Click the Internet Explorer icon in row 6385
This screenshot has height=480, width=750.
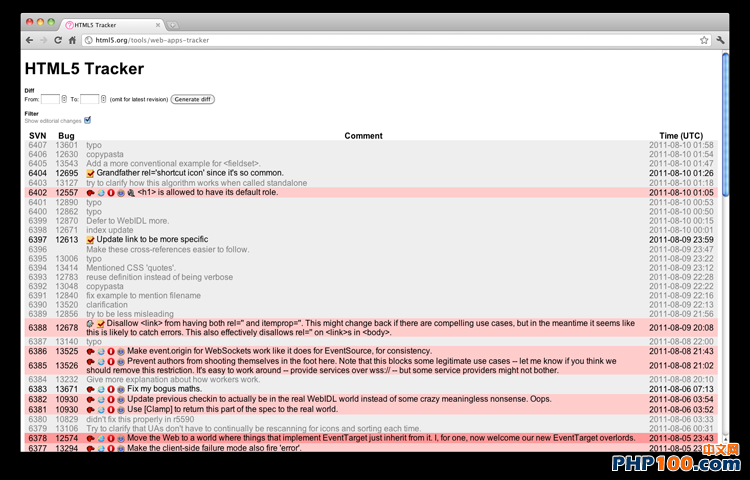(x=101, y=361)
